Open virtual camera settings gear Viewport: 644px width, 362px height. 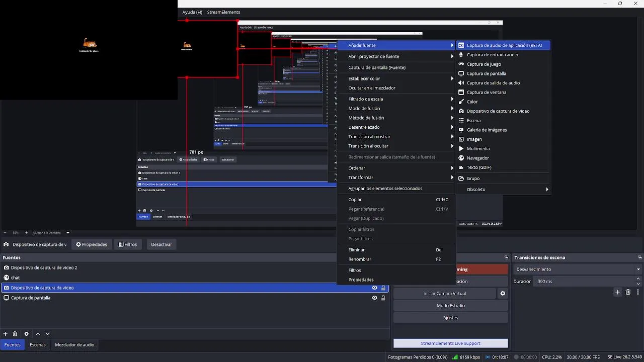point(502,294)
